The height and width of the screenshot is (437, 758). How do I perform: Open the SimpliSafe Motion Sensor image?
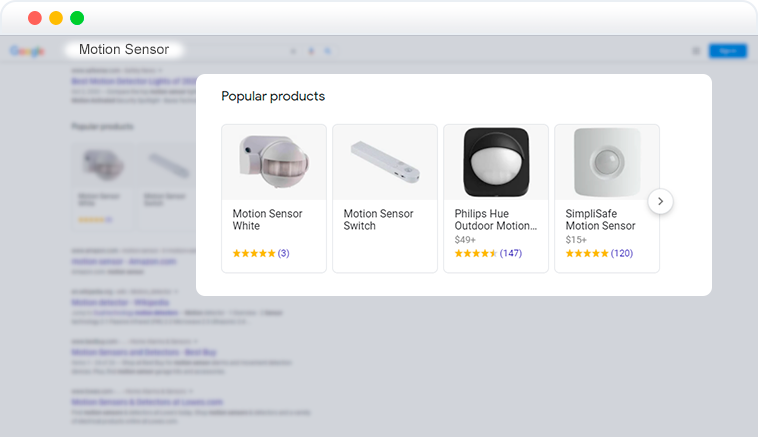[607, 162]
